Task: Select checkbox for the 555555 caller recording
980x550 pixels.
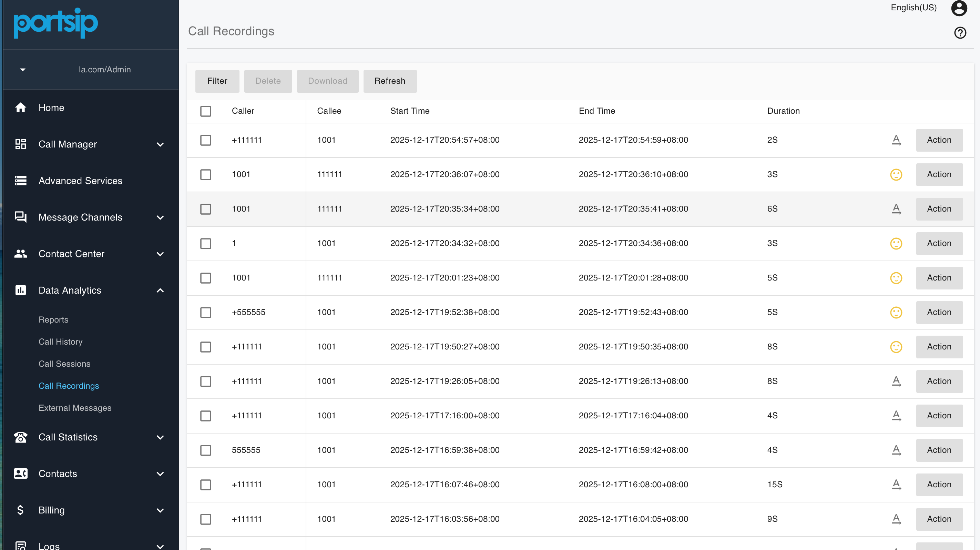Action: click(x=205, y=450)
